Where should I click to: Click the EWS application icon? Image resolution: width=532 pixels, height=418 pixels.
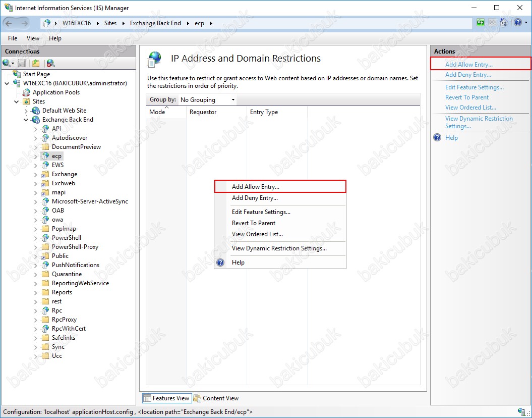45,165
